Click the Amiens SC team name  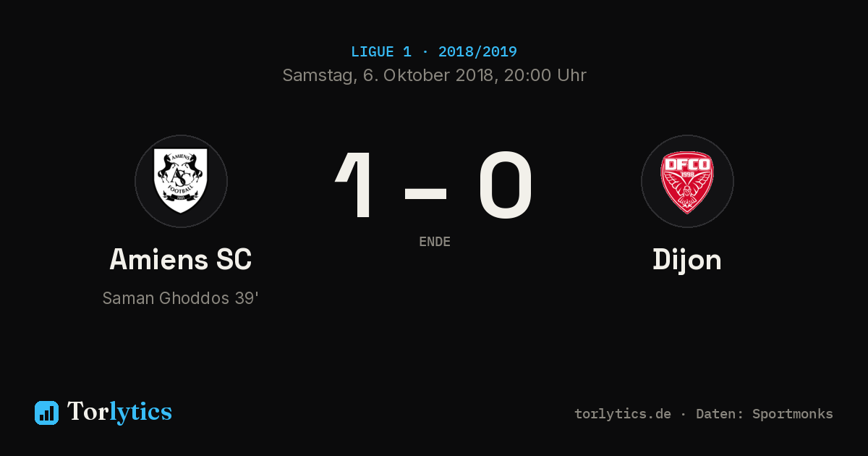click(x=181, y=260)
